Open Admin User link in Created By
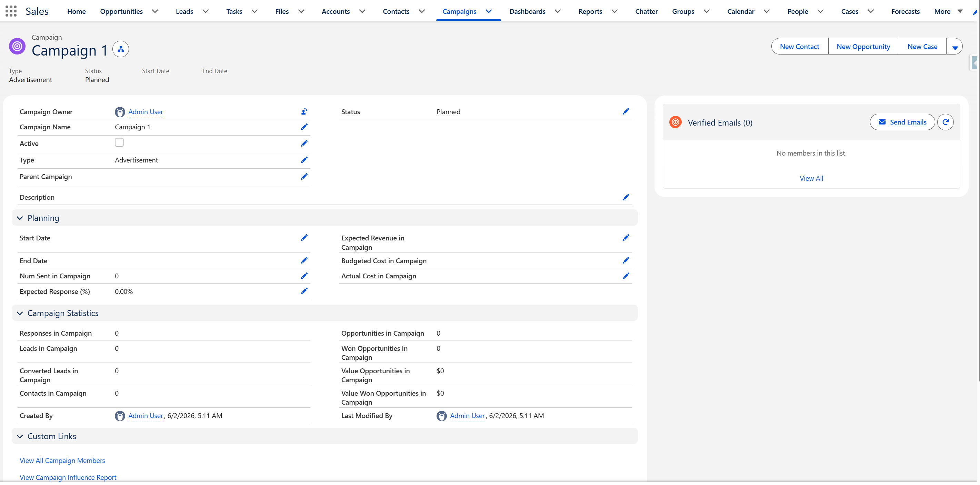 146,416
